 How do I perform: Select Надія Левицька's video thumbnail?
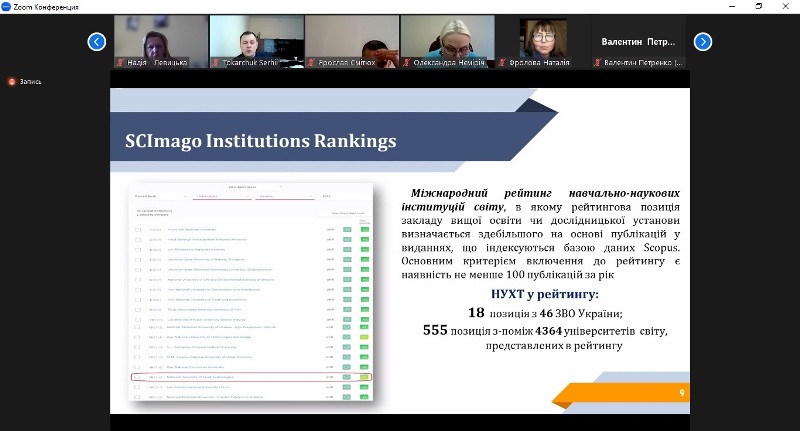coord(161,41)
